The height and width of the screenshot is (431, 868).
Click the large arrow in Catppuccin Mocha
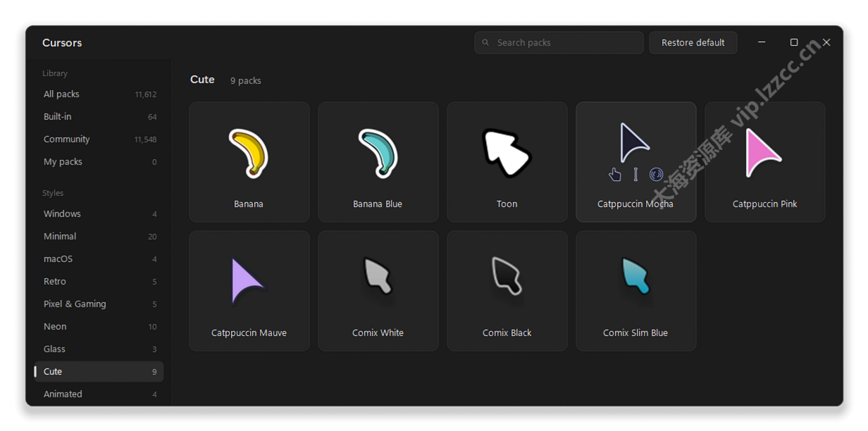[633, 143]
